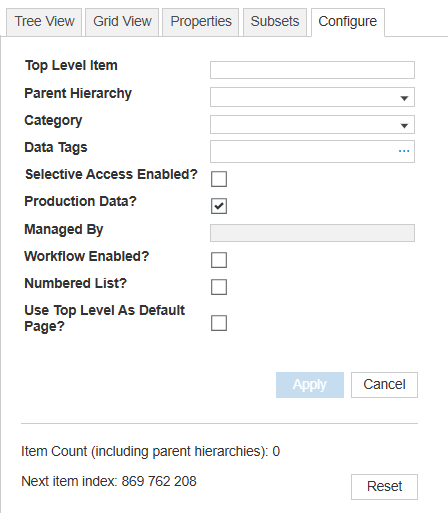Select the Subsets tab
The height and width of the screenshot is (513, 448).
click(x=275, y=22)
